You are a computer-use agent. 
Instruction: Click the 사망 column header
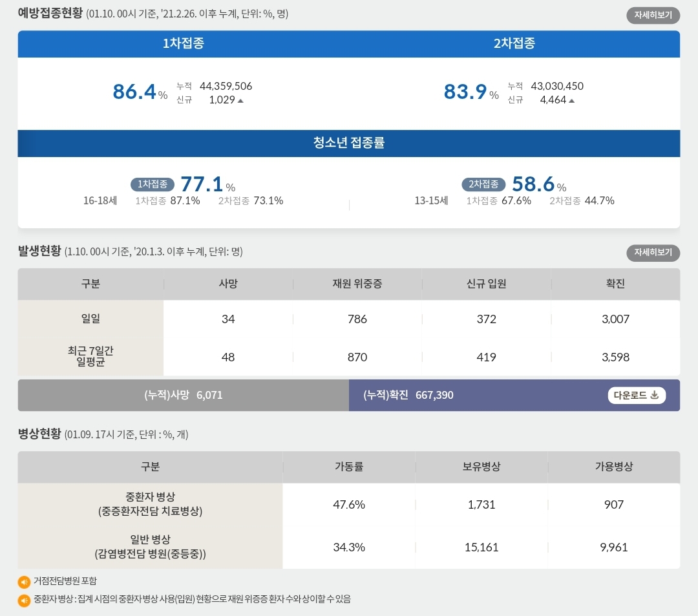tap(228, 284)
